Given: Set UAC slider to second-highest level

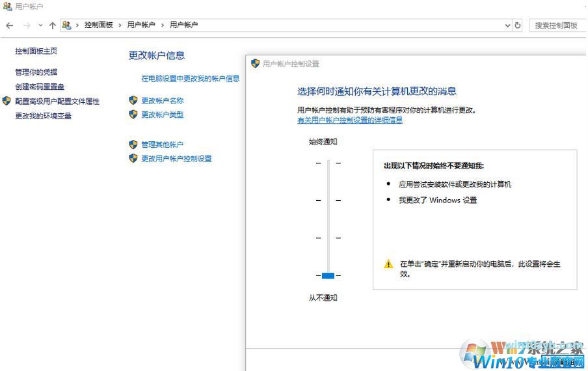Looking at the screenshot, I should pos(328,200).
